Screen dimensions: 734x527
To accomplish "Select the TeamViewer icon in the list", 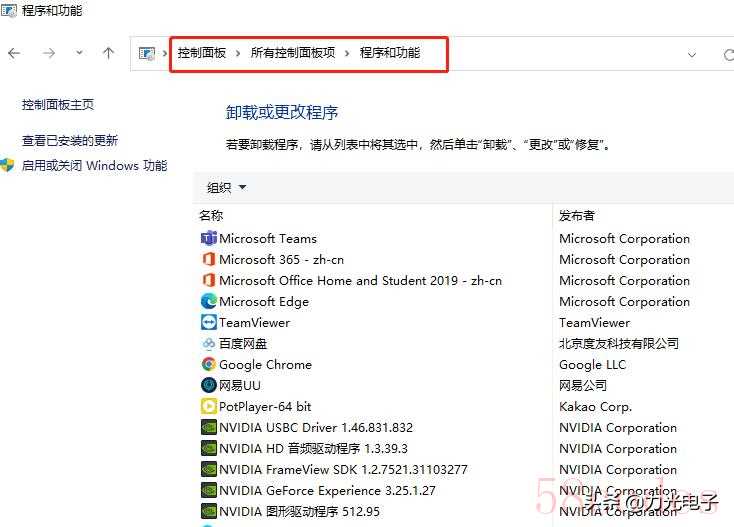I will 208,322.
